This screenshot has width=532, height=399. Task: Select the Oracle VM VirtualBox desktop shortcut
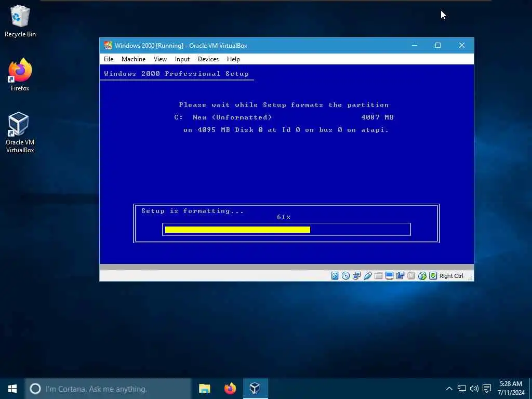20,132
